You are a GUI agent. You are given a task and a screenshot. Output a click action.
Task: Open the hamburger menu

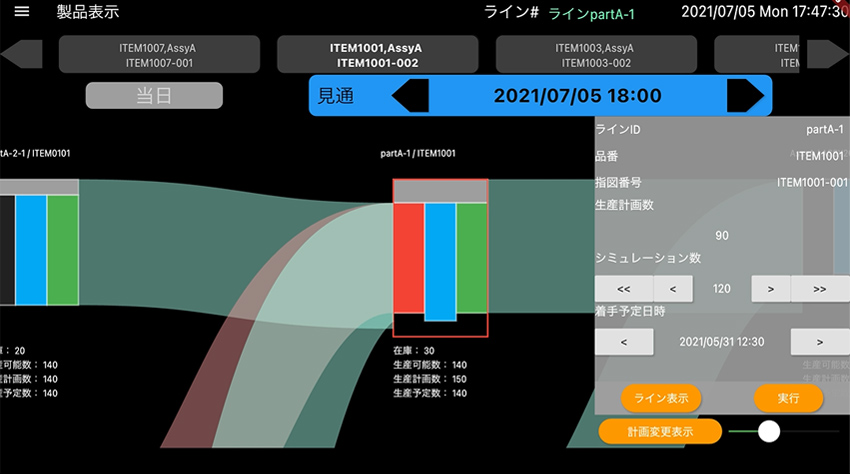pyautogui.click(x=21, y=12)
